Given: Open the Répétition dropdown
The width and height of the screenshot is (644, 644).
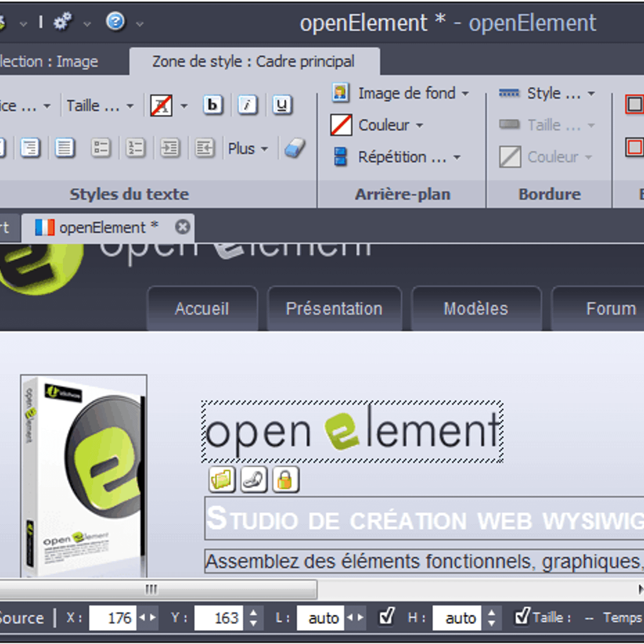Looking at the screenshot, I should pyautogui.click(x=457, y=157).
